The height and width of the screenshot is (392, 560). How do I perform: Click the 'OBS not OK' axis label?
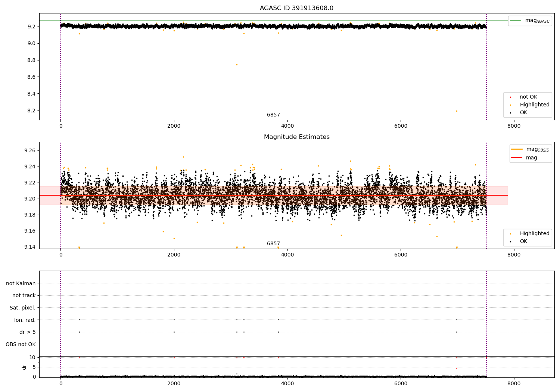(21, 344)
